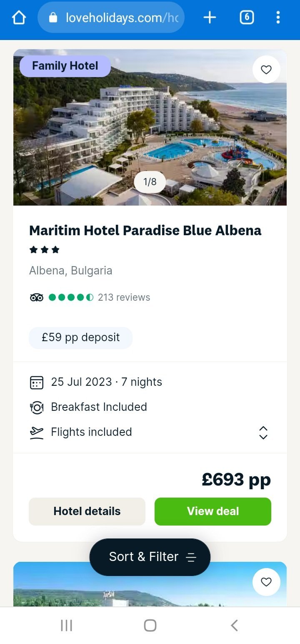Click the Hotel details button
Screen dimensions: 300x644
point(87,511)
